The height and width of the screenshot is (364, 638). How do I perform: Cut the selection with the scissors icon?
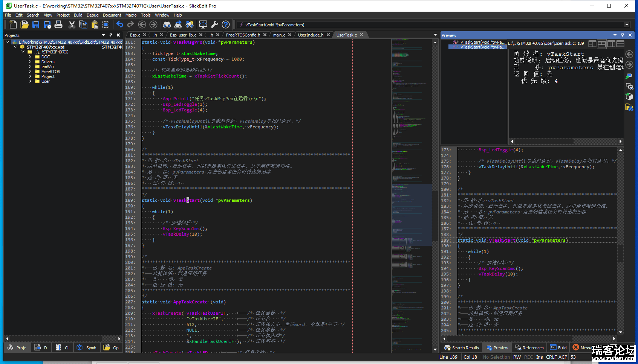coord(72,24)
